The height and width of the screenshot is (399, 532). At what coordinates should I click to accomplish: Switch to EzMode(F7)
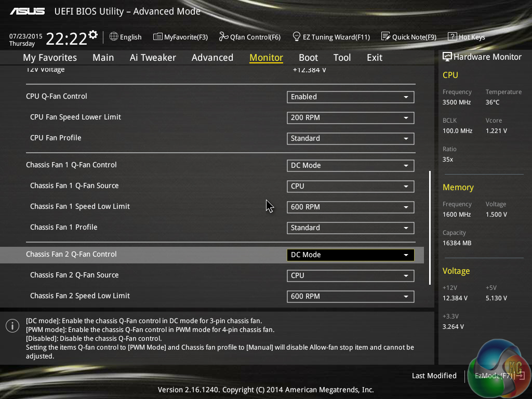pos(494,376)
